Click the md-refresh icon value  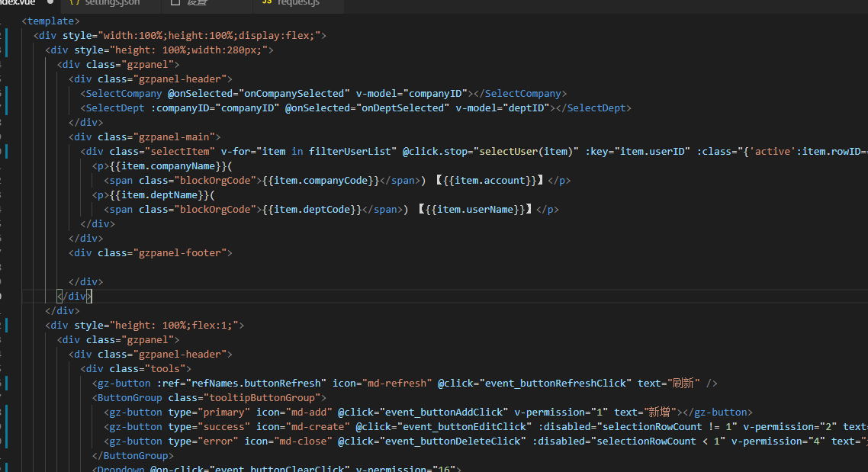[397, 383]
